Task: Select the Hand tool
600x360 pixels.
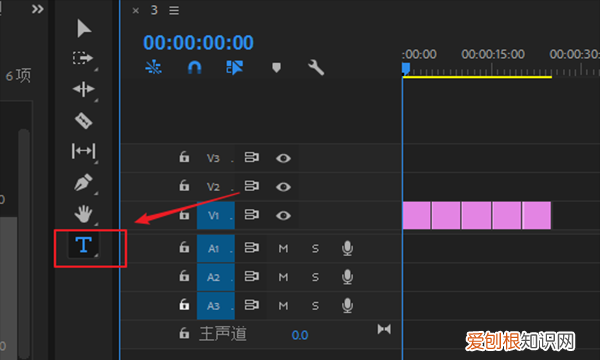Action: [83, 213]
